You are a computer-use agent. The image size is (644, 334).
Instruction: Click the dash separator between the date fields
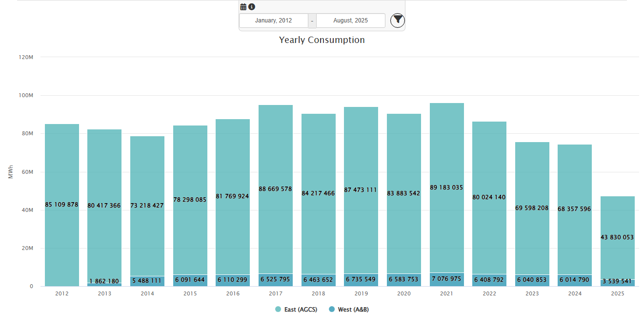tap(312, 21)
